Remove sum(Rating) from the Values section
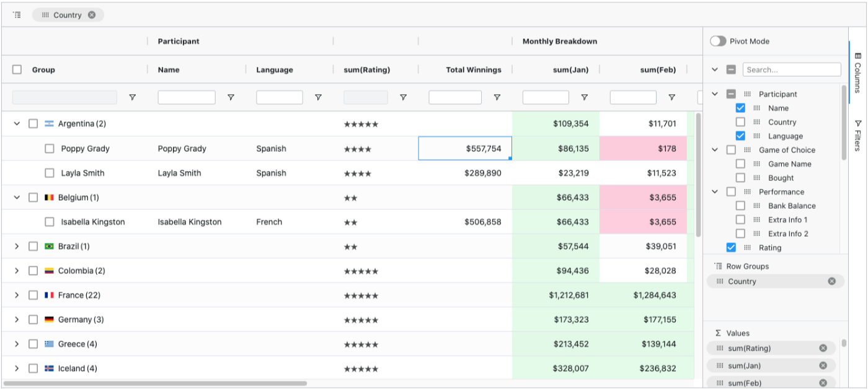The width and height of the screenshot is (868, 389). [x=823, y=348]
